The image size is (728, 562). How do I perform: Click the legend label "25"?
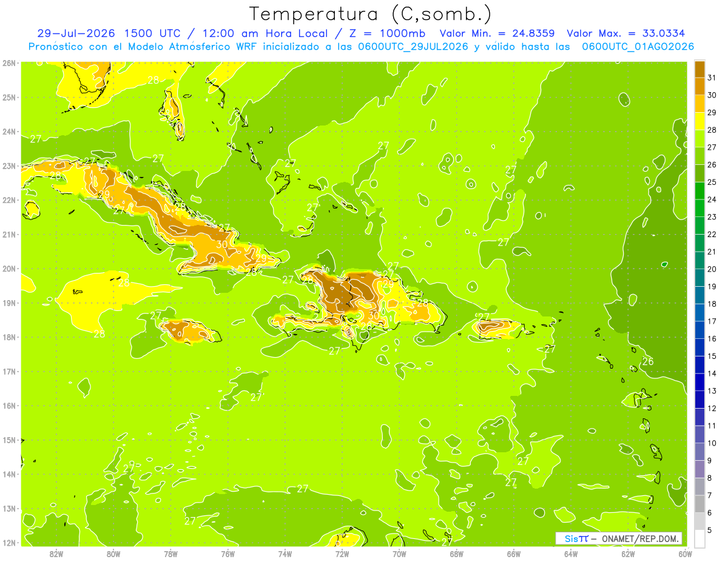pos(712,182)
